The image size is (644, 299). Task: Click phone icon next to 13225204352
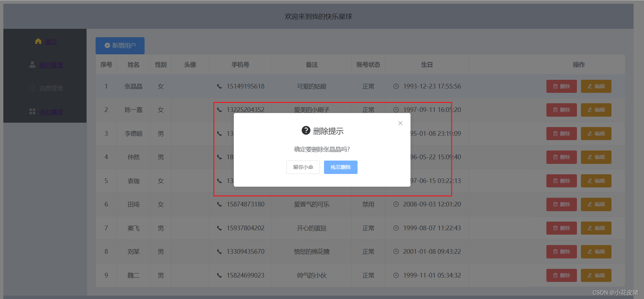pos(219,110)
